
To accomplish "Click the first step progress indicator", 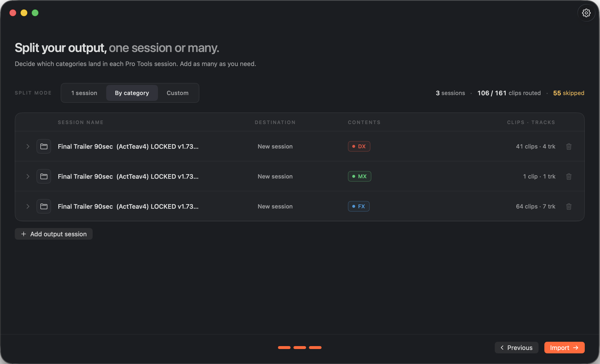I will click(284, 348).
